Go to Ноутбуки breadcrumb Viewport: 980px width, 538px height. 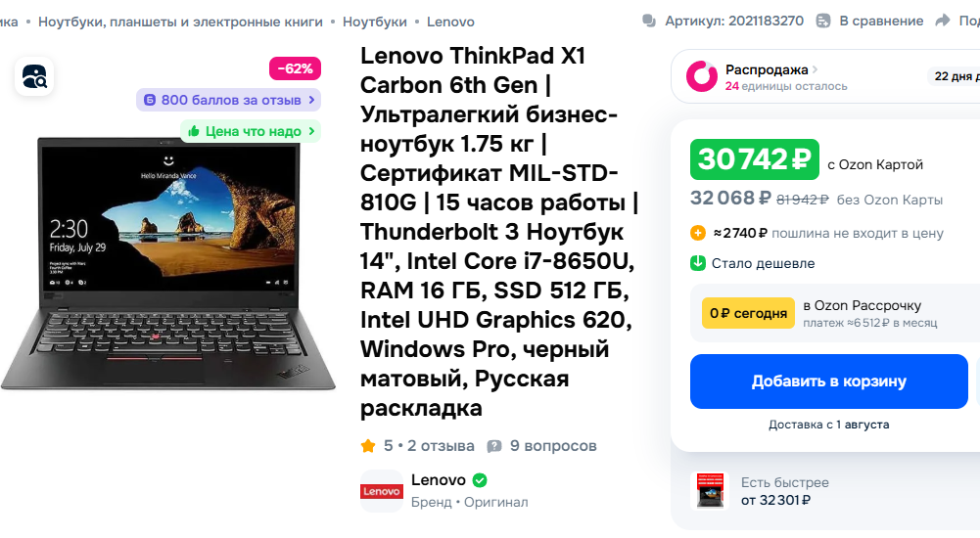(374, 22)
